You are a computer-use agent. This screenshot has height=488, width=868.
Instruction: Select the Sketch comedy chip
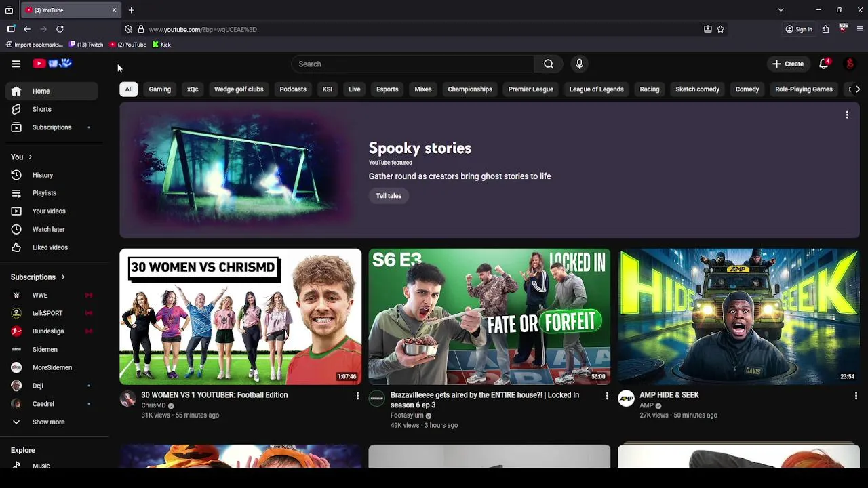697,89
